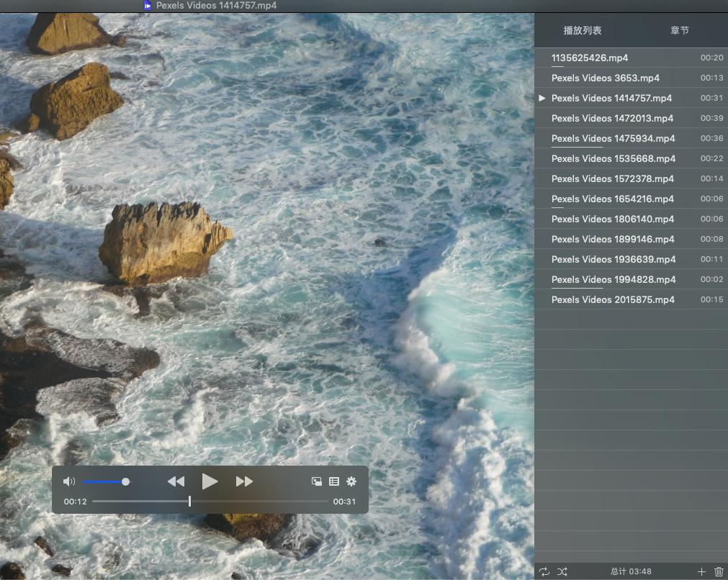Delete playlist item with trash icon
The height and width of the screenshot is (580, 728).
click(719, 571)
